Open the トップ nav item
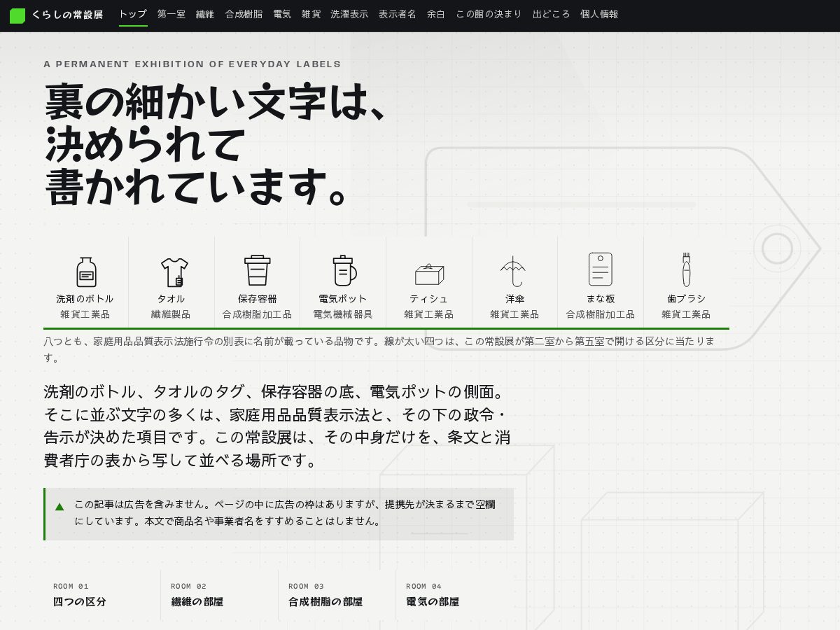Image resolution: width=840 pixels, height=630 pixels. [x=133, y=14]
